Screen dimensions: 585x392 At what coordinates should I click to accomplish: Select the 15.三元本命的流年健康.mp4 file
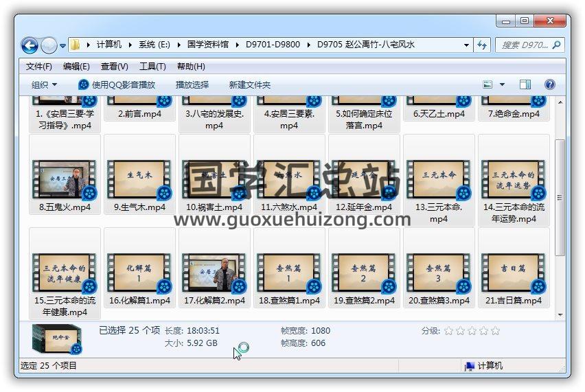tap(65, 273)
